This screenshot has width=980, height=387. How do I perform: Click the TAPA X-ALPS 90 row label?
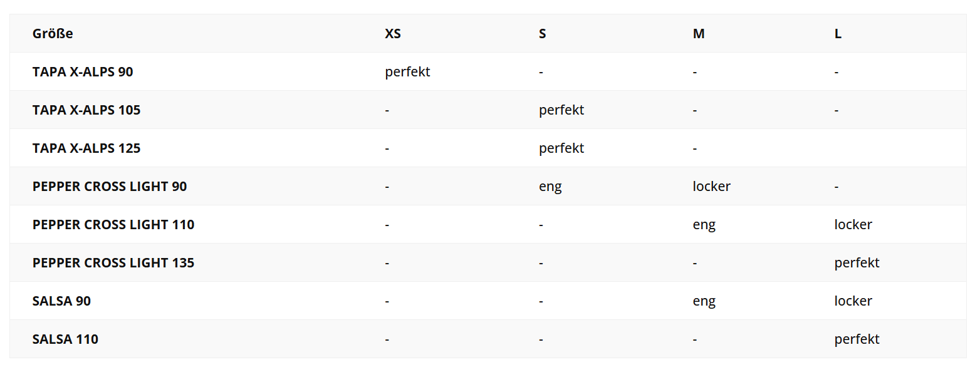click(x=83, y=72)
